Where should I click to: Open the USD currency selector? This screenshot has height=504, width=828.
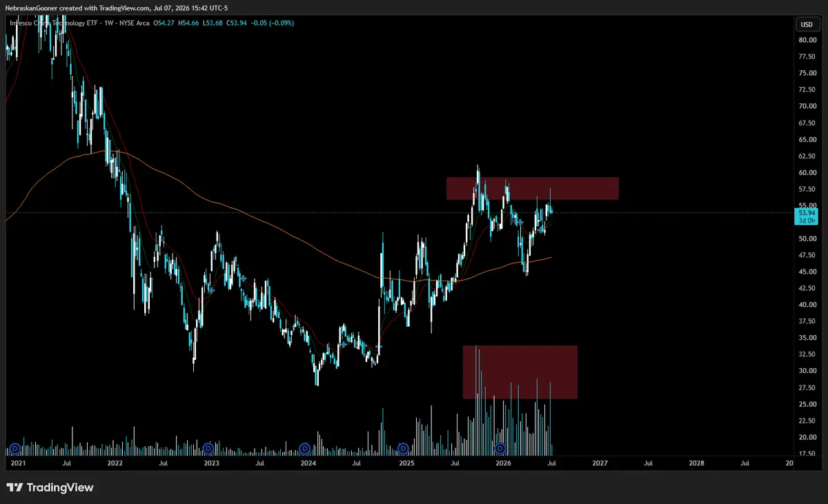(x=806, y=25)
